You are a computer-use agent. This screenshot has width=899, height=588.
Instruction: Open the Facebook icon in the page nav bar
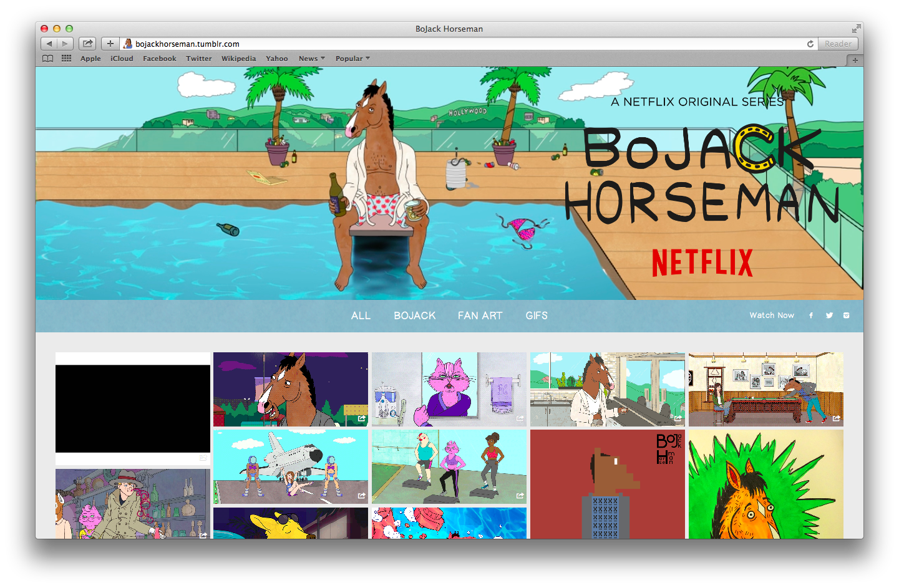(x=811, y=316)
